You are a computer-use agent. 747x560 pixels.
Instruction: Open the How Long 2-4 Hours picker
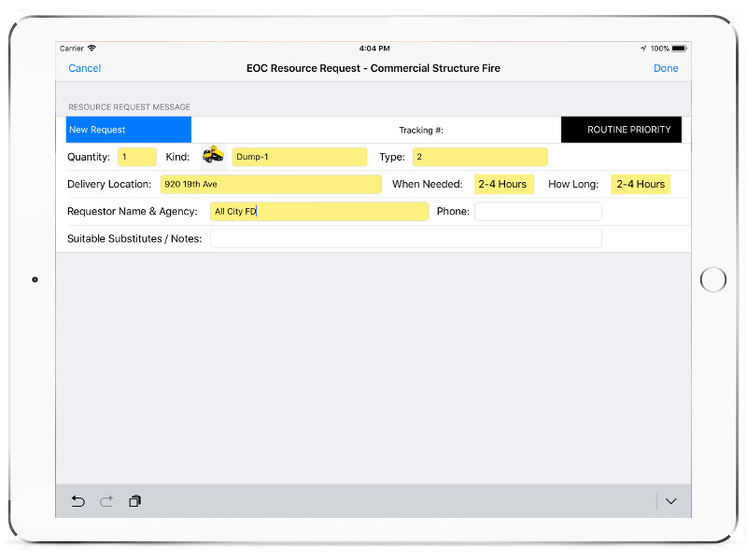click(x=641, y=184)
